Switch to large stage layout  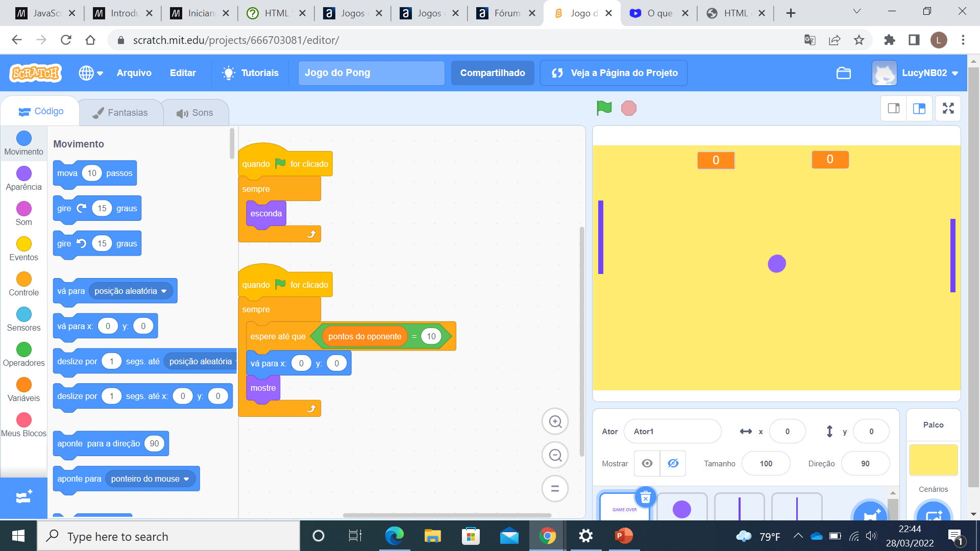tap(919, 108)
